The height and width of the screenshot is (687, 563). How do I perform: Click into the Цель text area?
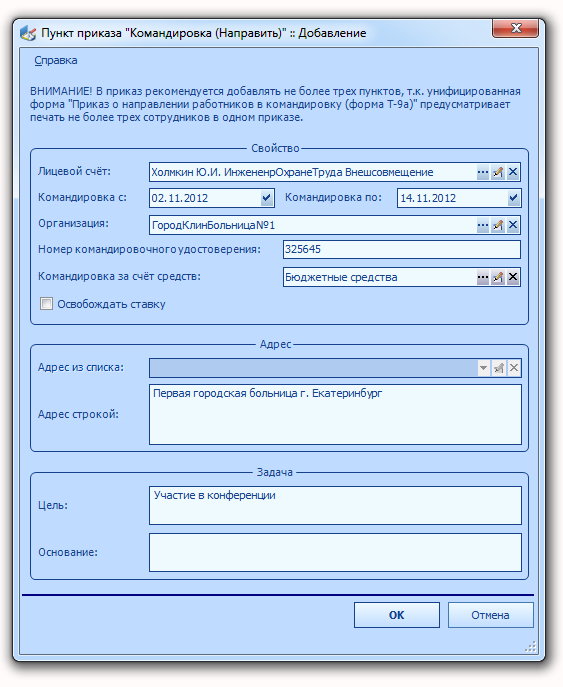coord(335,505)
